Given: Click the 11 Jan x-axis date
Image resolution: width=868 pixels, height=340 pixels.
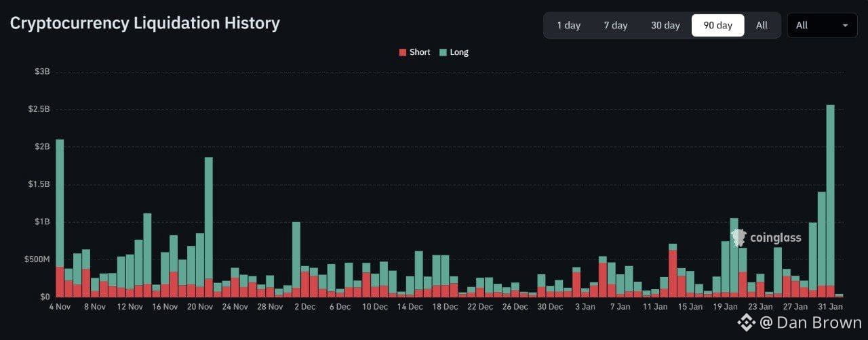Looking at the screenshot, I should (x=655, y=307).
